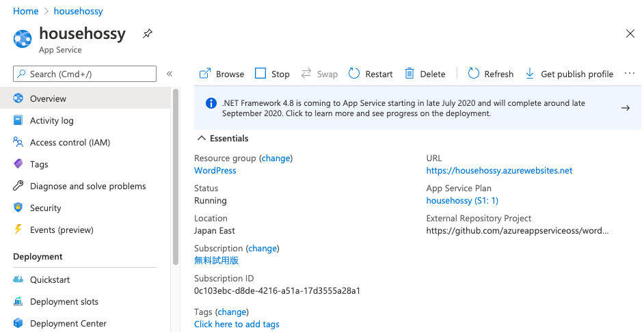Click the Browse toolbar icon

(x=204, y=74)
